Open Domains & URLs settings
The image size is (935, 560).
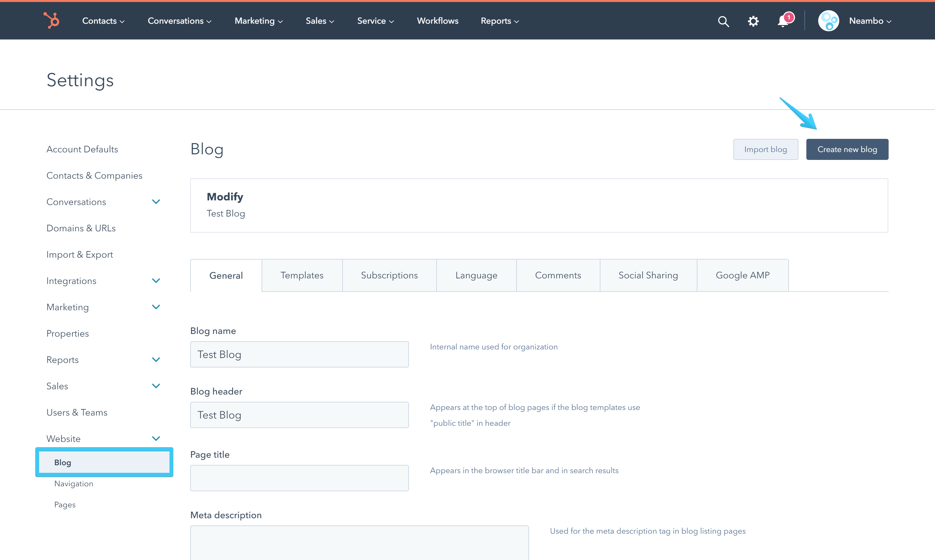(81, 228)
